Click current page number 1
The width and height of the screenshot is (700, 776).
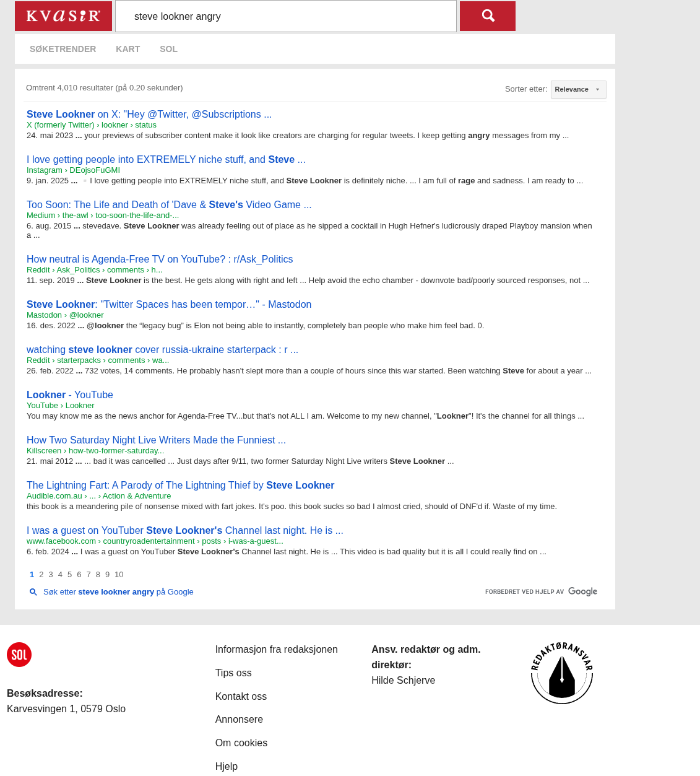pyautogui.click(x=32, y=575)
